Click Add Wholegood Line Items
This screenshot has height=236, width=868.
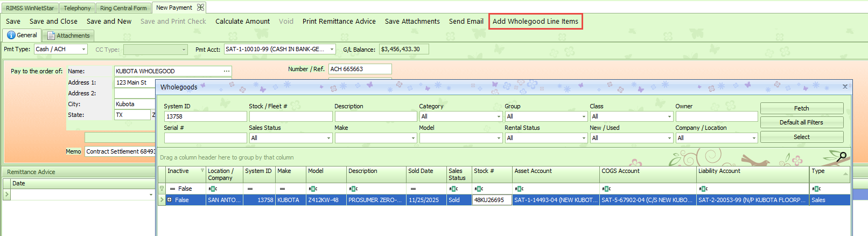point(535,22)
